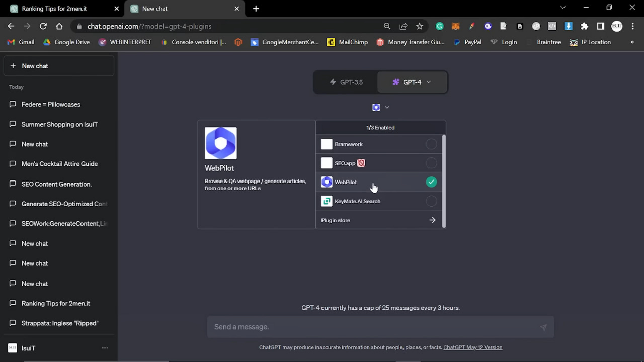Open the Gmail bookmark
The width and height of the screenshot is (644, 362).
tap(21, 42)
